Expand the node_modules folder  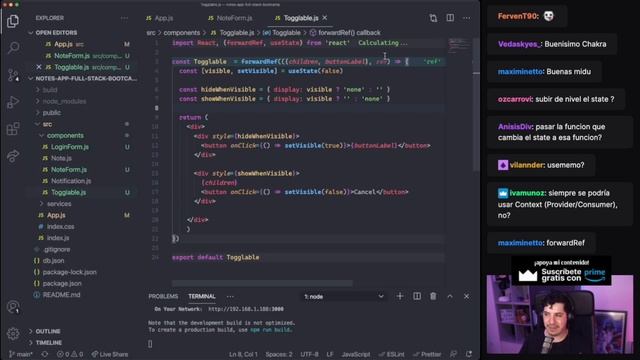pos(64,101)
